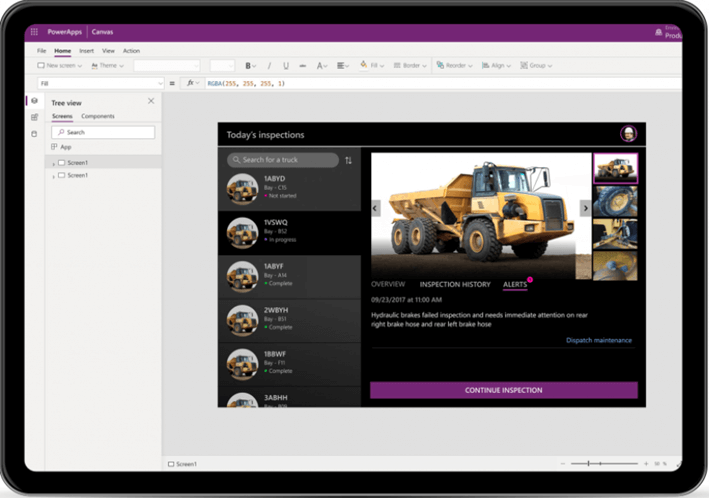The height and width of the screenshot is (498, 709).
Task: Switch to the Components tab
Action: 98,116
